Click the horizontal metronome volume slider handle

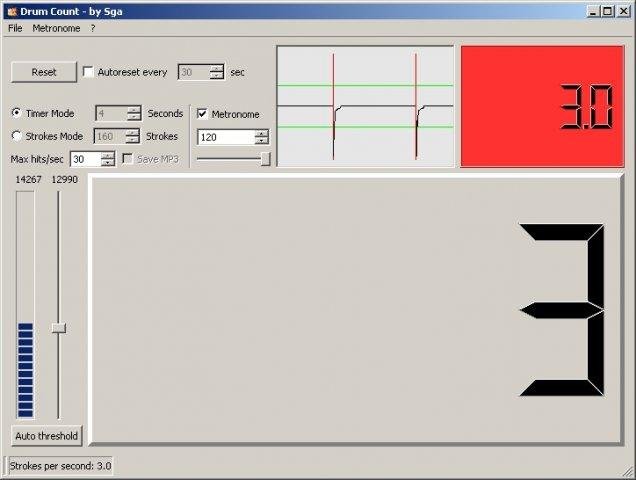point(265,158)
